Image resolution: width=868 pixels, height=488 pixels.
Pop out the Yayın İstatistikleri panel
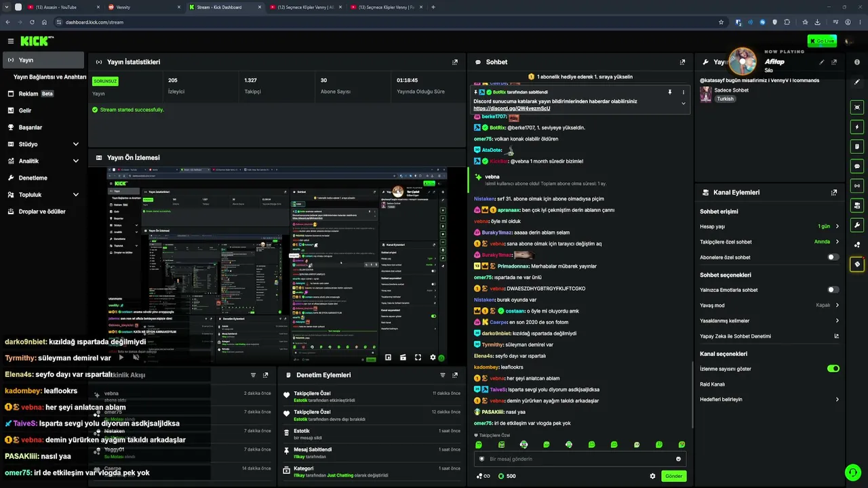455,62
